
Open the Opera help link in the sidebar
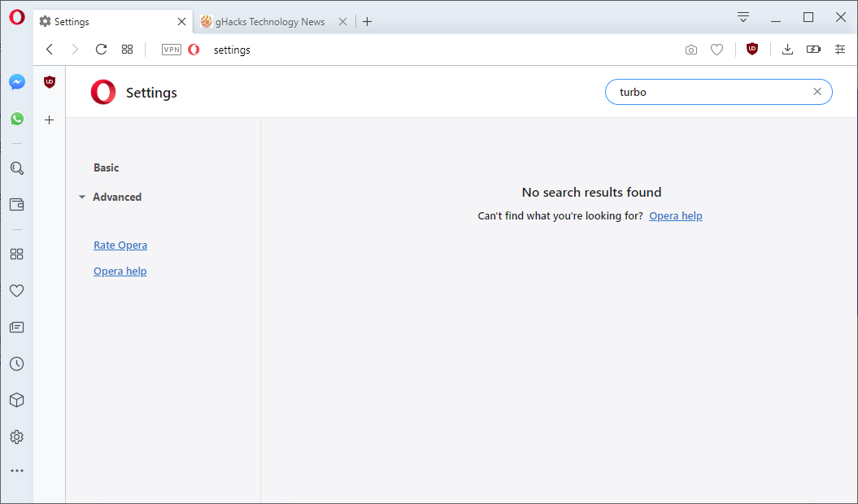click(x=120, y=272)
